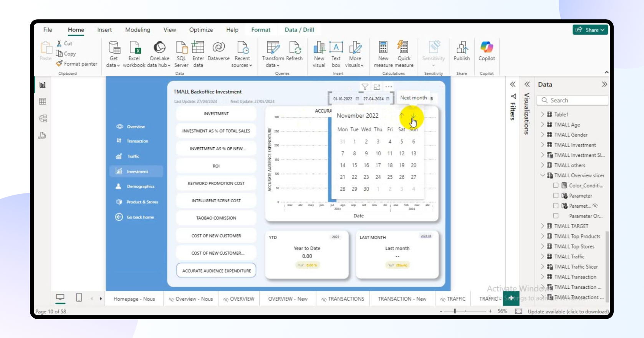Open the View ribbon tab
644x338 pixels.
click(x=170, y=30)
